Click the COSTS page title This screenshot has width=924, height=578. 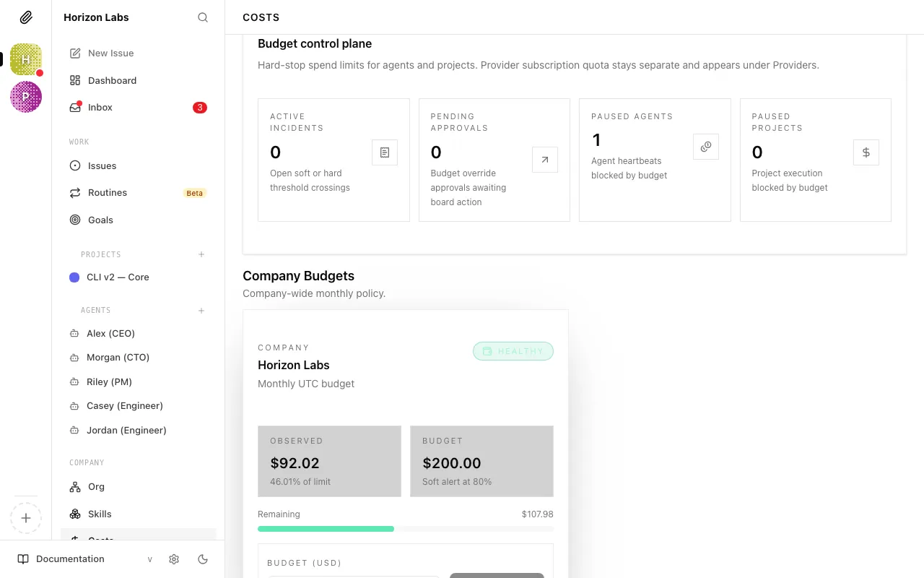click(x=261, y=17)
